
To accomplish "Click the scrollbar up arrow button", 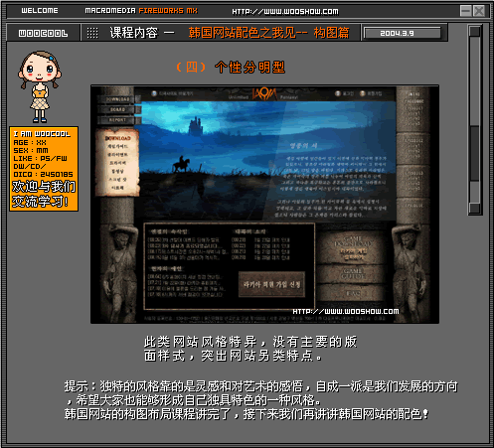I will pyautogui.click(x=475, y=31).
